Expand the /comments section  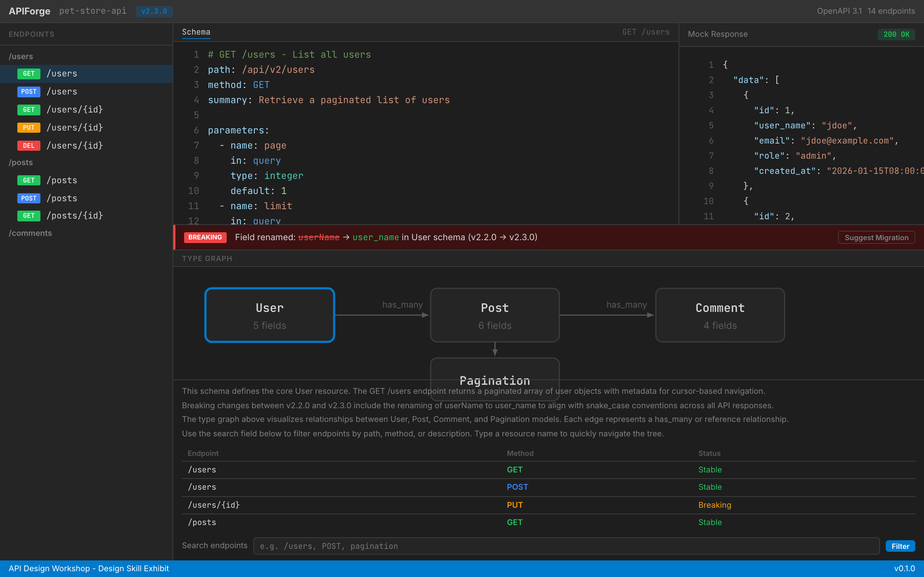(x=31, y=233)
